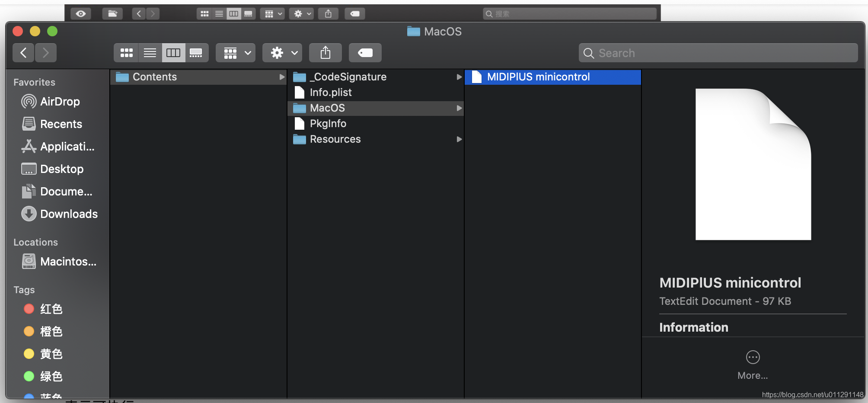Viewport: 868px width, 403px height.
Task: Expand the _CodeSignature folder arrow
Action: (459, 77)
